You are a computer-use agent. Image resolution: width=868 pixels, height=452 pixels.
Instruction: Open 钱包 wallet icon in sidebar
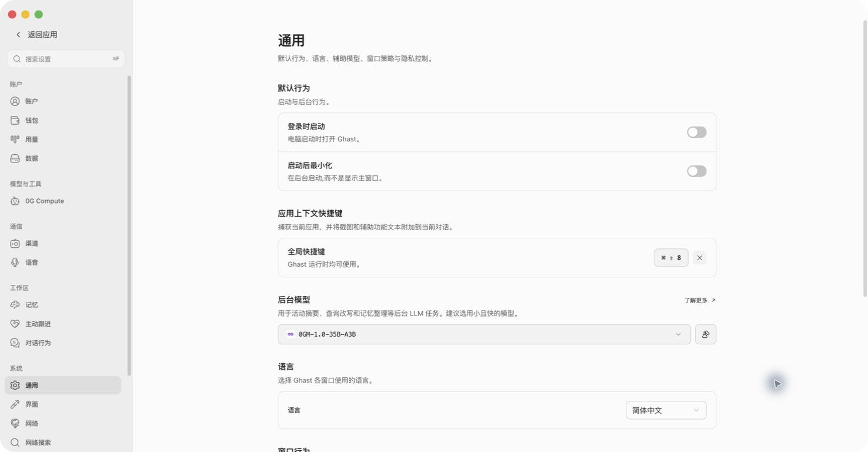15,120
